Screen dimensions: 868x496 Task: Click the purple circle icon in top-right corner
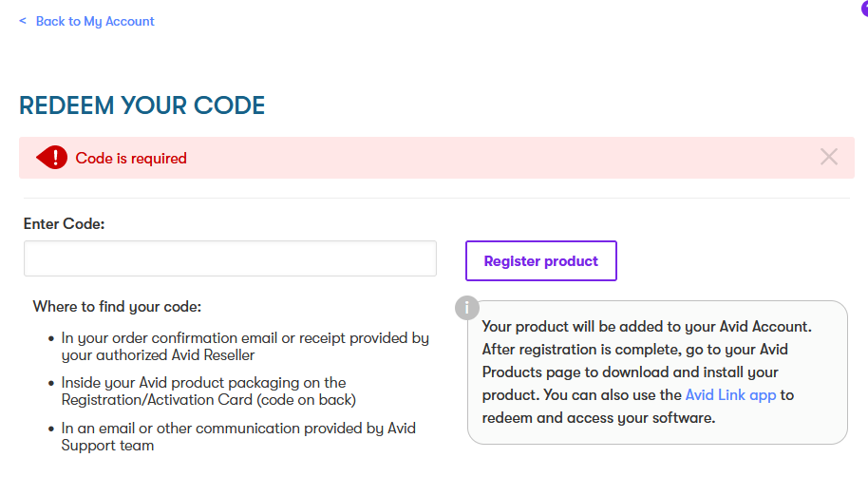coord(863,7)
